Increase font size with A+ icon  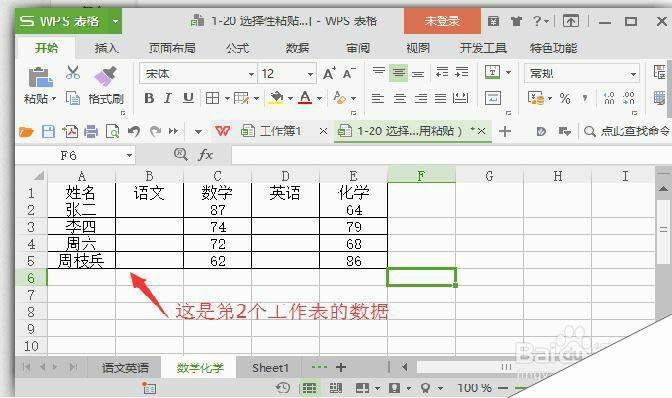[329, 74]
